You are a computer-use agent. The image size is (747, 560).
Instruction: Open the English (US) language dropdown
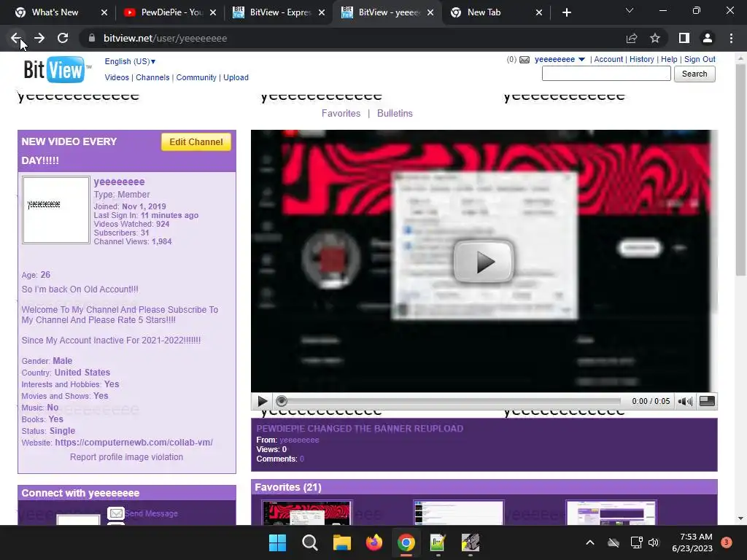coord(130,61)
